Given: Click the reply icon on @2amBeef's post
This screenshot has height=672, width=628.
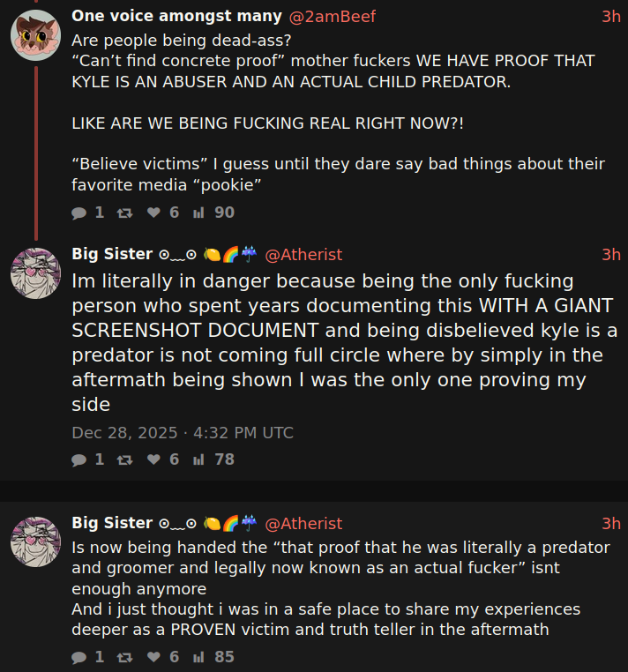Looking at the screenshot, I should 79,213.
